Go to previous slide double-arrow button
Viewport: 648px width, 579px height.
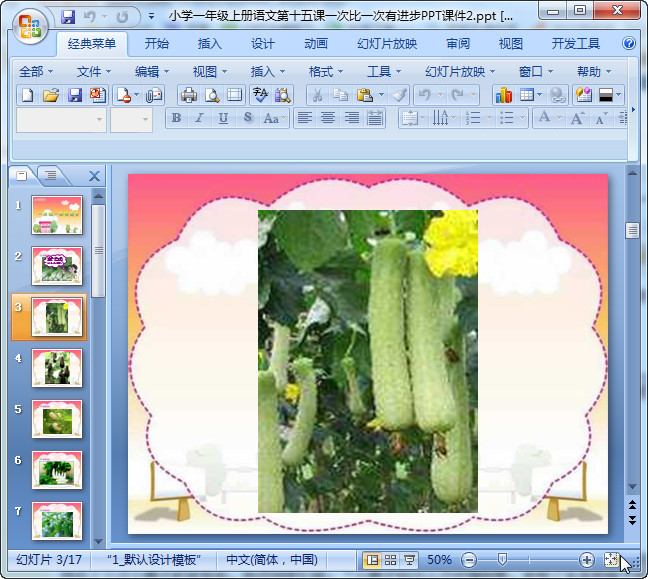pos(632,505)
